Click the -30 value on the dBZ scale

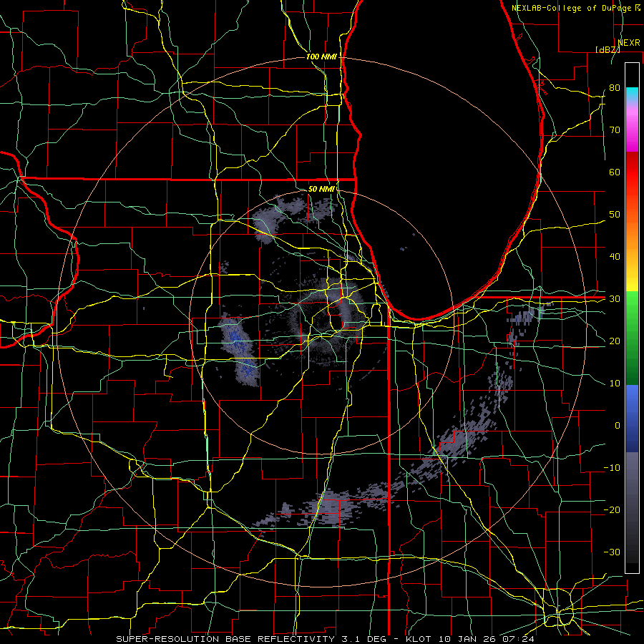tap(612, 552)
